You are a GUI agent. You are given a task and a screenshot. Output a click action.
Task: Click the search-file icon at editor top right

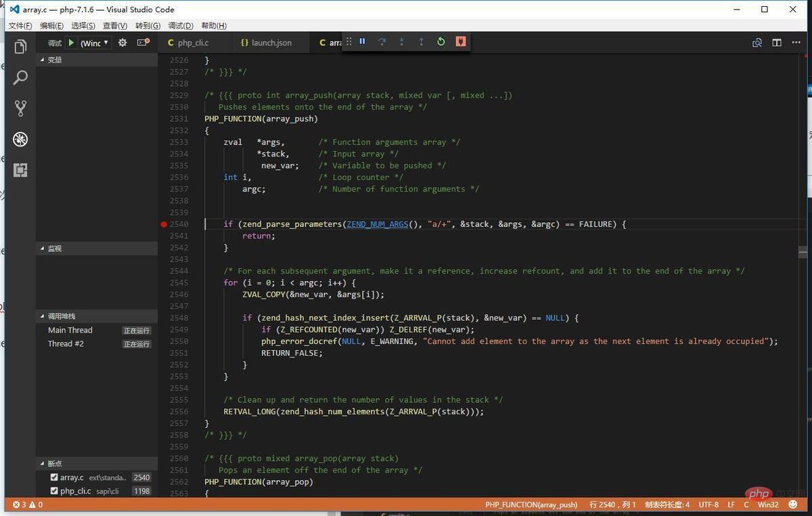pos(757,43)
